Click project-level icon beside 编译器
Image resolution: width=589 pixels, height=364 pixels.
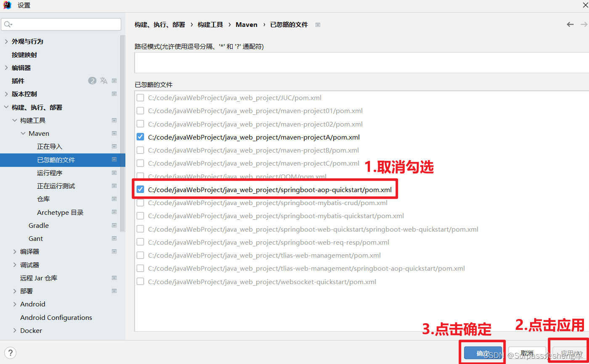coord(114,251)
